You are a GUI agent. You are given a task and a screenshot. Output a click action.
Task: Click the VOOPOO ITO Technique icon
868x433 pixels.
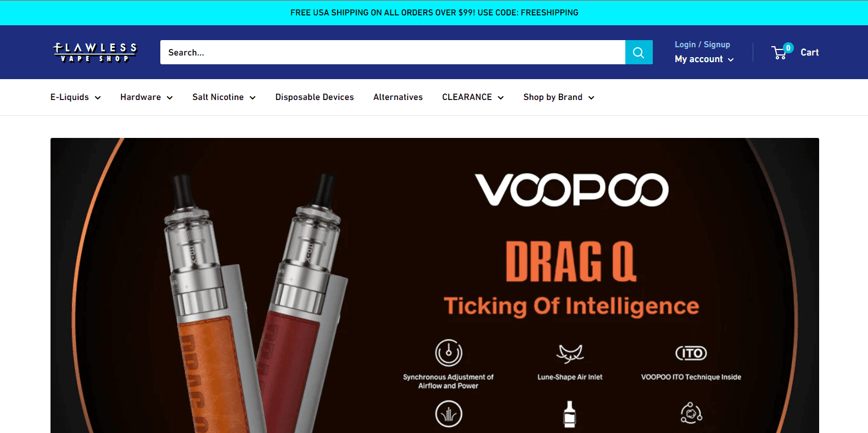click(691, 353)
